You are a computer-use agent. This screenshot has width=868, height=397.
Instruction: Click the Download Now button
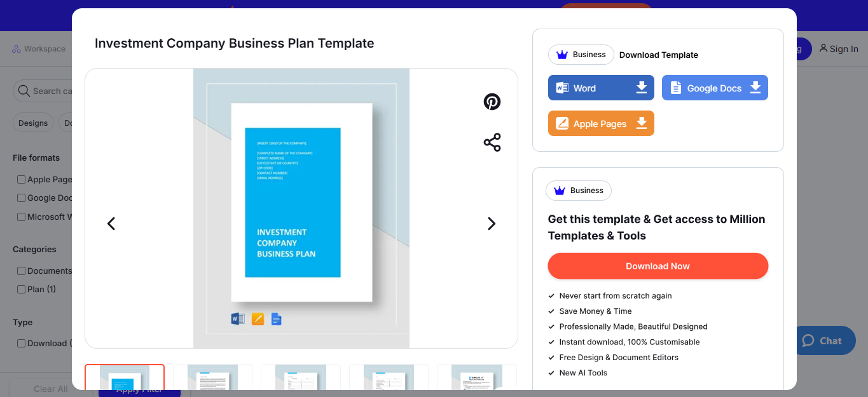coord(658,266)
